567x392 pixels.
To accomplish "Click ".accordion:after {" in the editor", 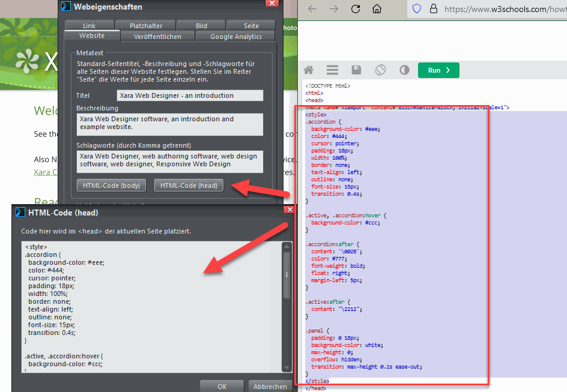I will [332, 244].
